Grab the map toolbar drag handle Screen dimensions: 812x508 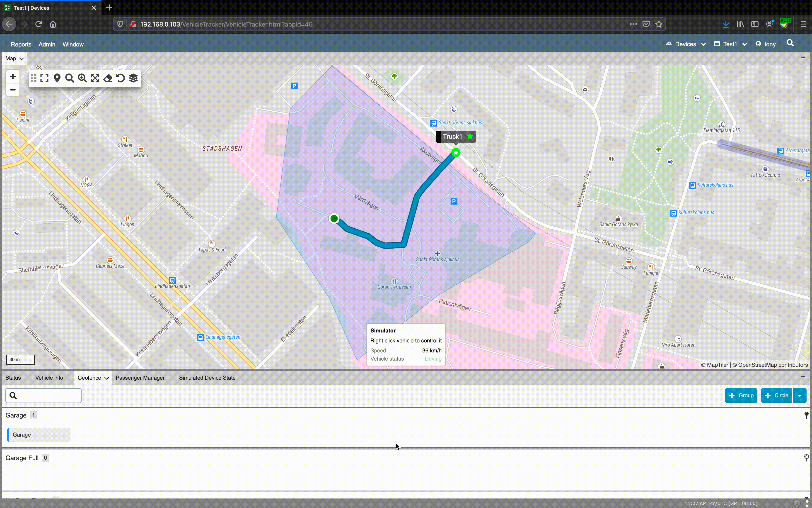point(34,78)
